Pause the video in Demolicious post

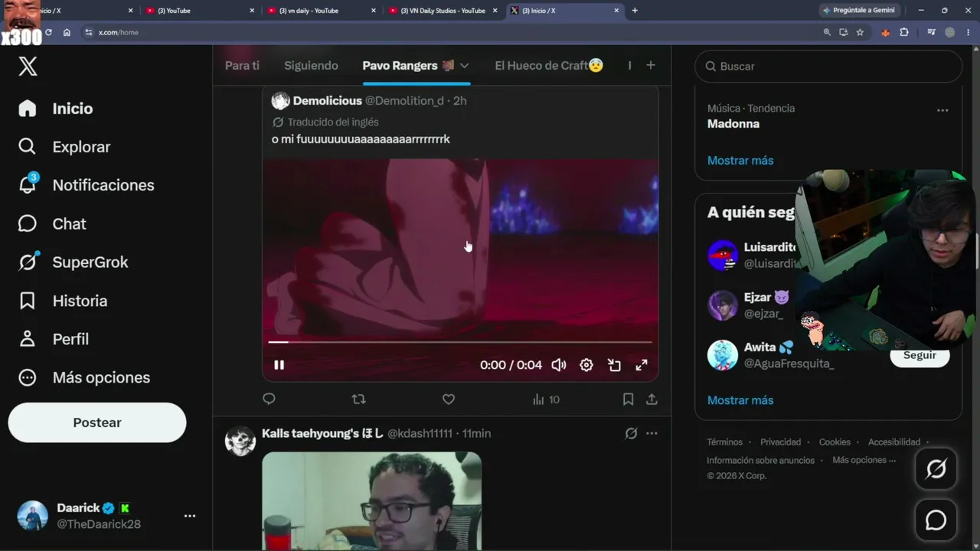pos(279,365)
